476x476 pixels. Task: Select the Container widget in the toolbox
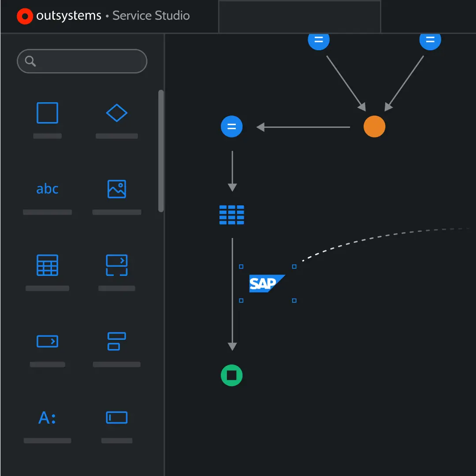coord(47,113)
